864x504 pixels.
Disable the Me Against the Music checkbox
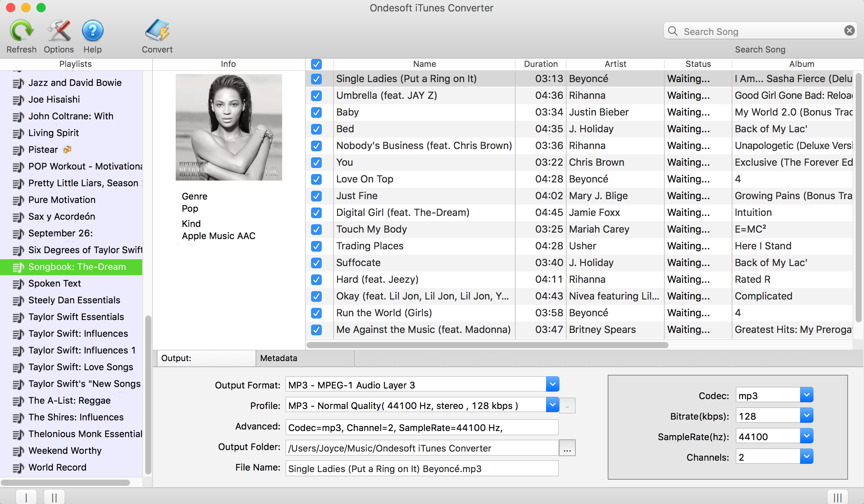316,329
